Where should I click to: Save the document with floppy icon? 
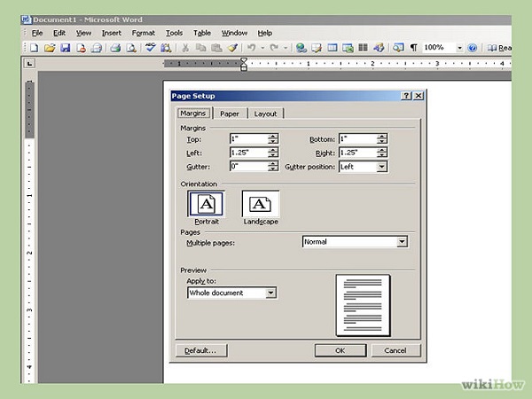[65, 48]
